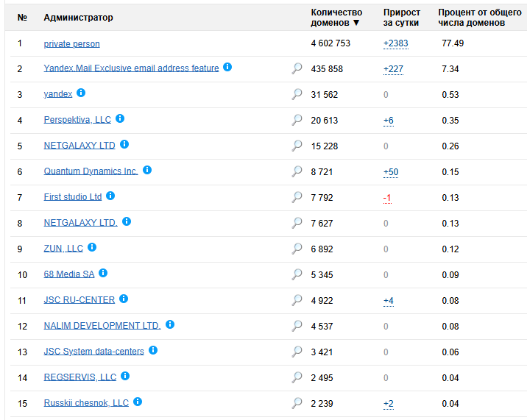Screen dimensions: 527x420
Task: Click the № column header
Action: click(x=22, y=18)
